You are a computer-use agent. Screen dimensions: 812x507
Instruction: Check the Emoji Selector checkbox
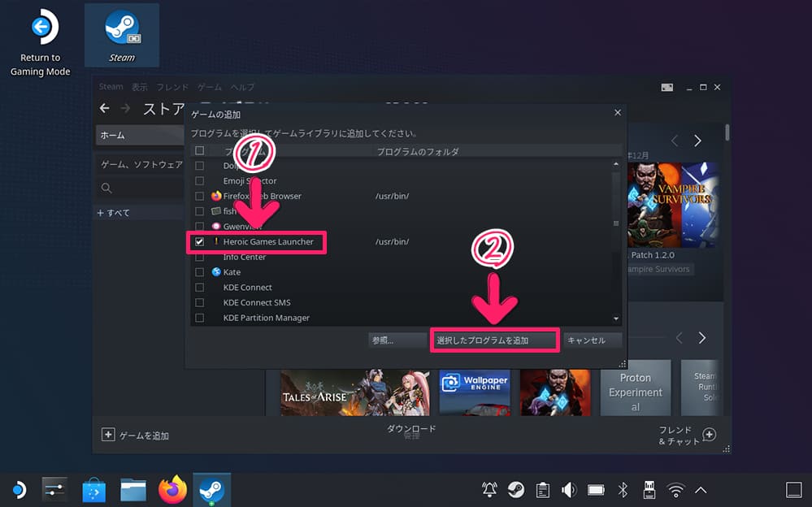199,180
